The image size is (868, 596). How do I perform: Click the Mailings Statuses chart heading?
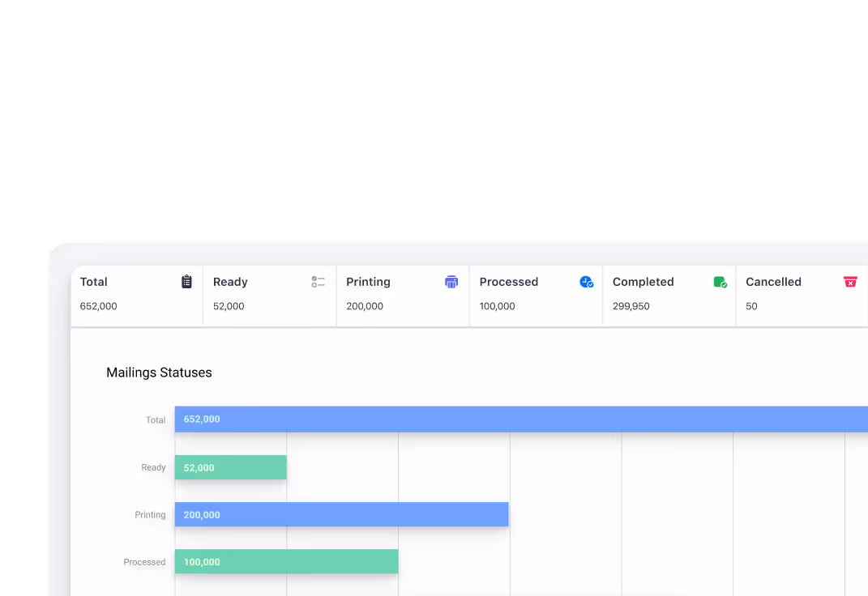[159, 372]
